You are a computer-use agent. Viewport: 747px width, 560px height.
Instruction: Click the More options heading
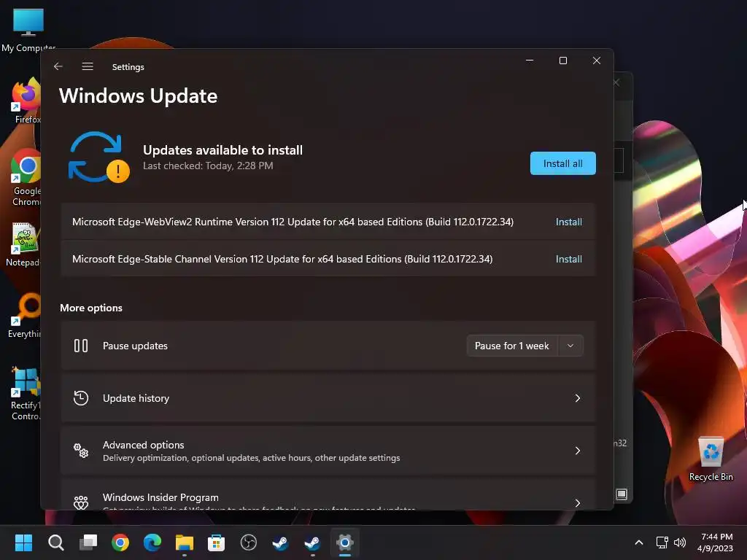91,308
